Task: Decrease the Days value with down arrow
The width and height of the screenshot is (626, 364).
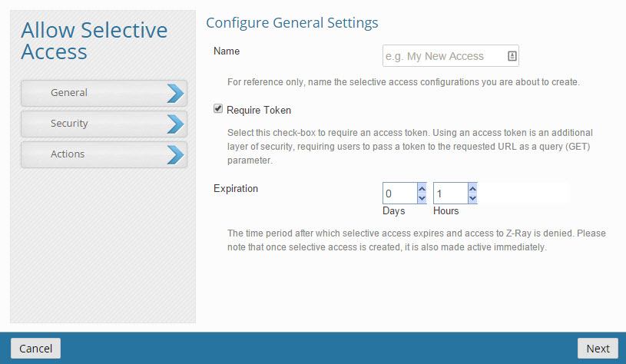Action: [421, 198]
